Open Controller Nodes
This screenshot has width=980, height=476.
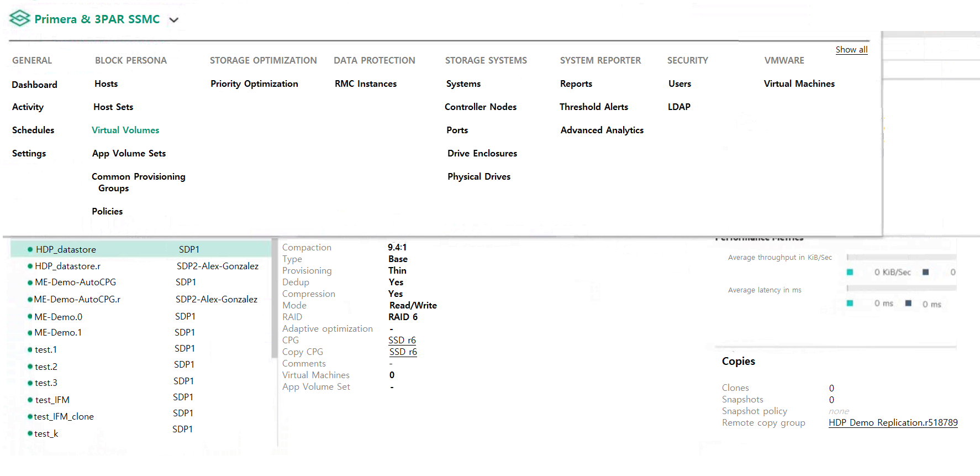tap(481, 107)
